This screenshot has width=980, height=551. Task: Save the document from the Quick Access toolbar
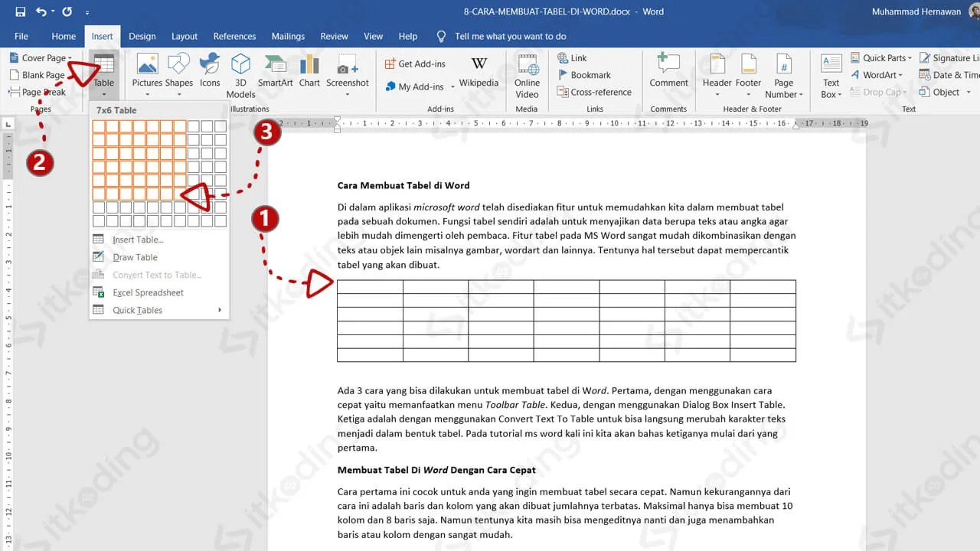click(x=20, y=11)
